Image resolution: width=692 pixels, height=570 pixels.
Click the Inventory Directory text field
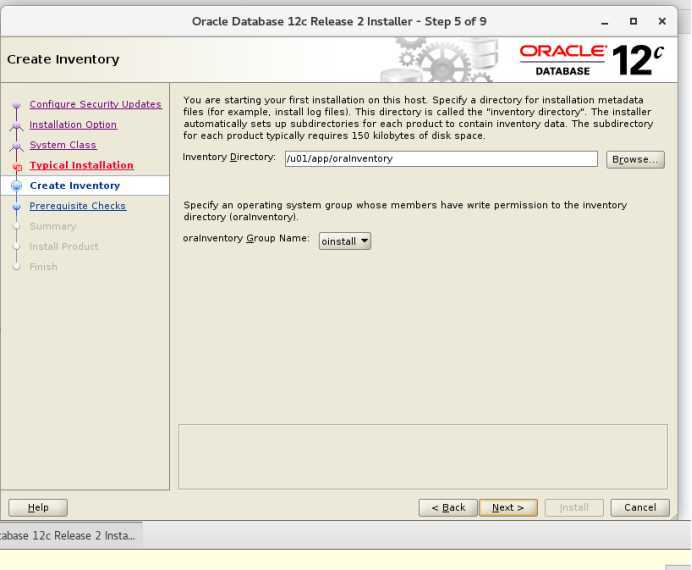(441, 159)
